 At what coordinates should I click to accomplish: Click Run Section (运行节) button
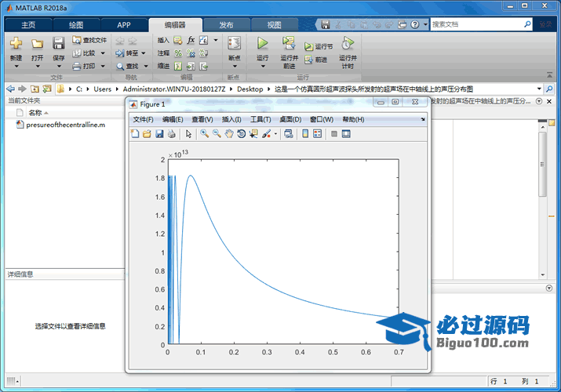pos(319,46)
